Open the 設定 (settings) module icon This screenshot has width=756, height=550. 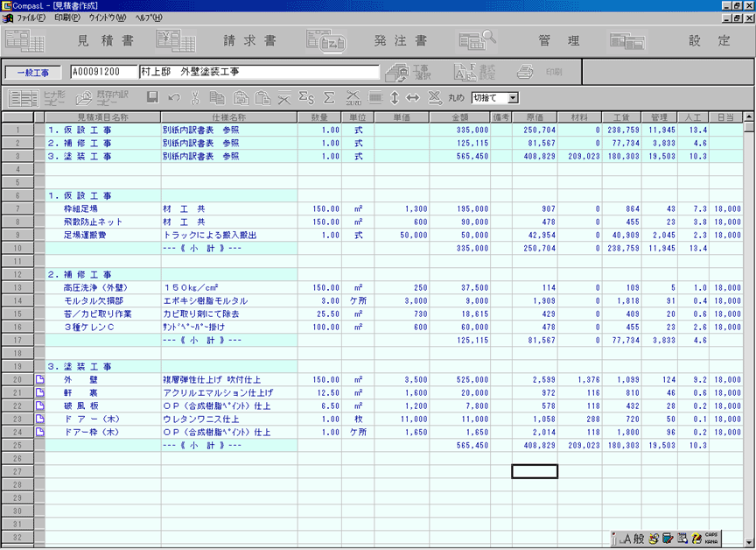627,41
